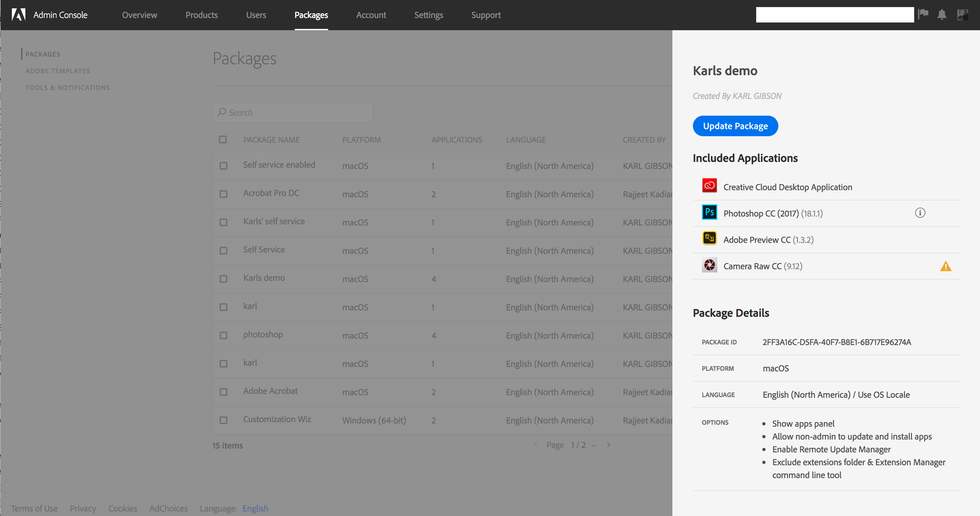Open the Support tab
This screenshot has width=980, height=516.
486,15
